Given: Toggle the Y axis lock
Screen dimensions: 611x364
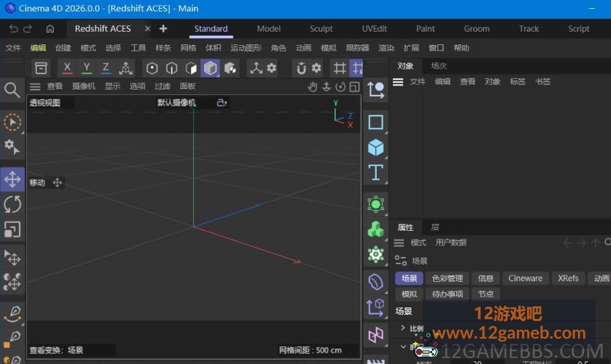Looking at the screenshot, I should 87,68.
